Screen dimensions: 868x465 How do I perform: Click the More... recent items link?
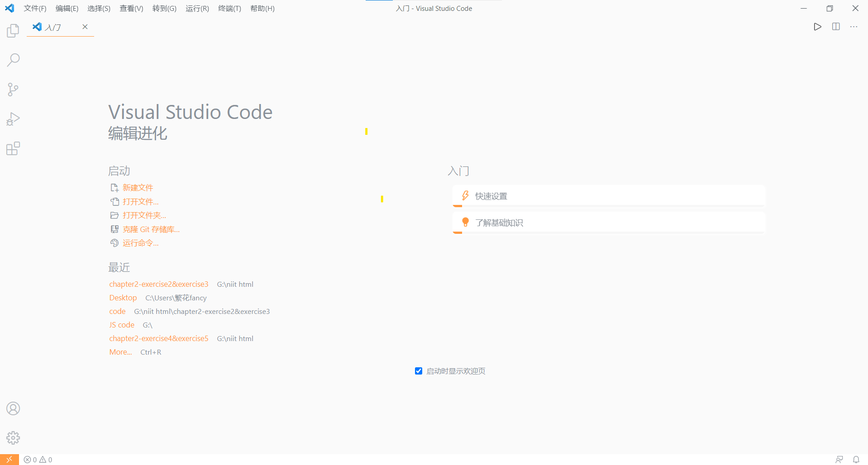tap(120, 352)
